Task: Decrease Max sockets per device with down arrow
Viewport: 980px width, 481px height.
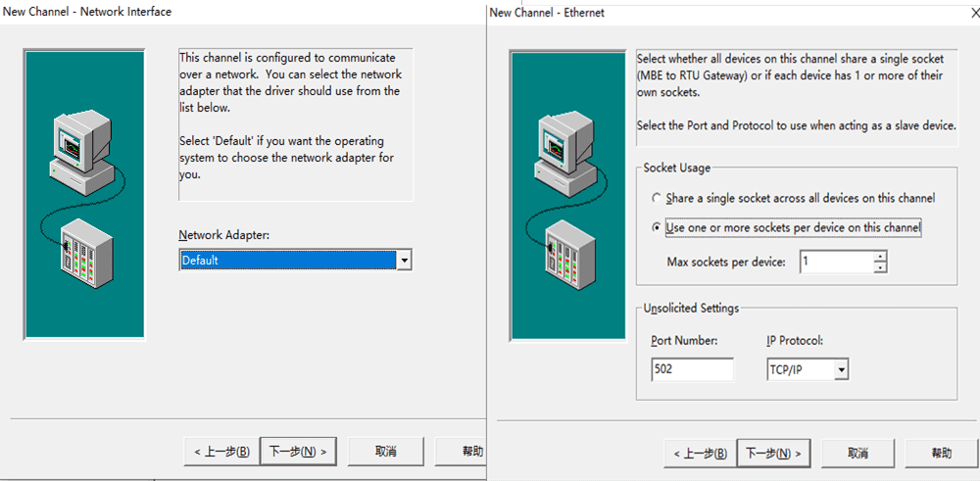Action: pyautogui.click(x=880, y=267)
